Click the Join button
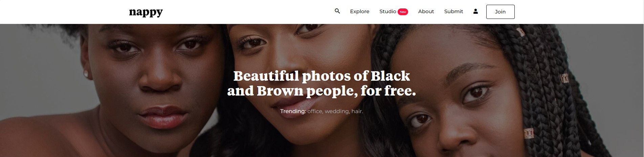This screenshot has width=644, height=157. coord(500,12)
